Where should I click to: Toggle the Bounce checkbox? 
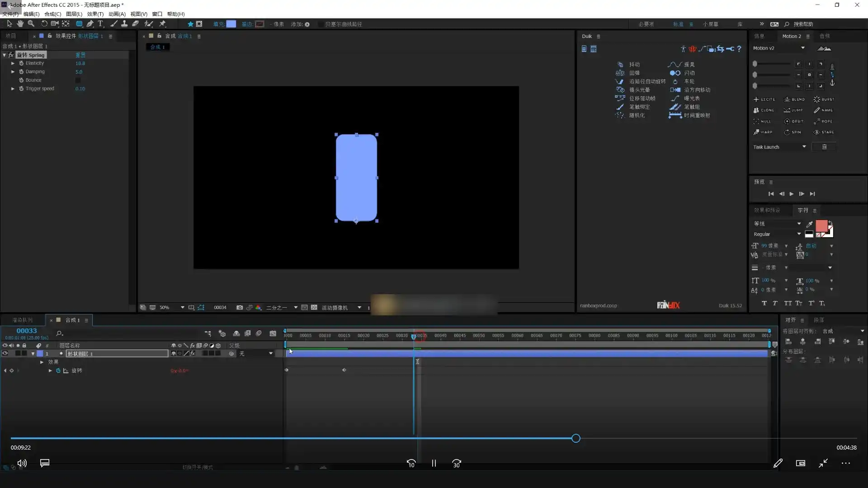(x=78, y=80)
